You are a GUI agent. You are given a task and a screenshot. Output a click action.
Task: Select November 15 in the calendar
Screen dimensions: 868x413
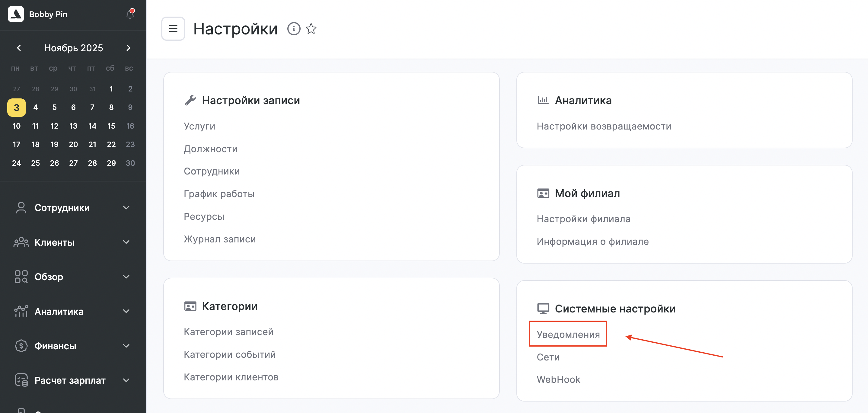pos(111,126)
